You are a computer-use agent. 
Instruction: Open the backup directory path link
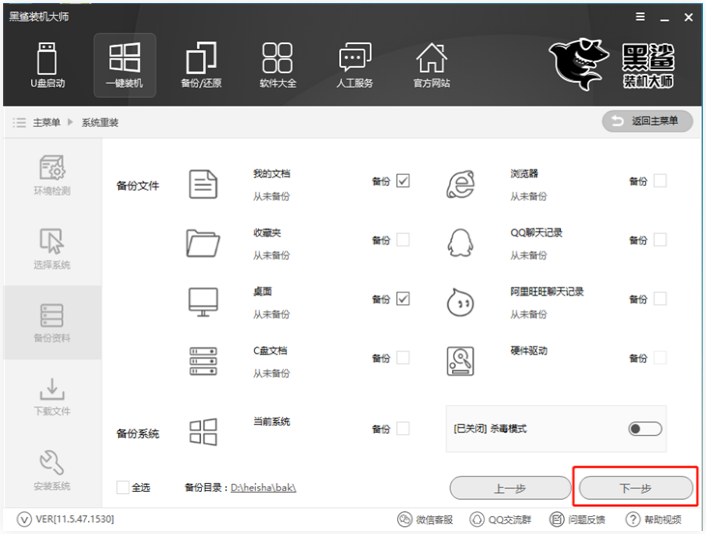[x=263, y=488]
